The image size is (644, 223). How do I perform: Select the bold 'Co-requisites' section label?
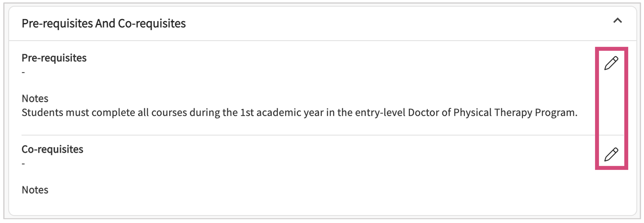pyautogui.click(x=52, y=149)
